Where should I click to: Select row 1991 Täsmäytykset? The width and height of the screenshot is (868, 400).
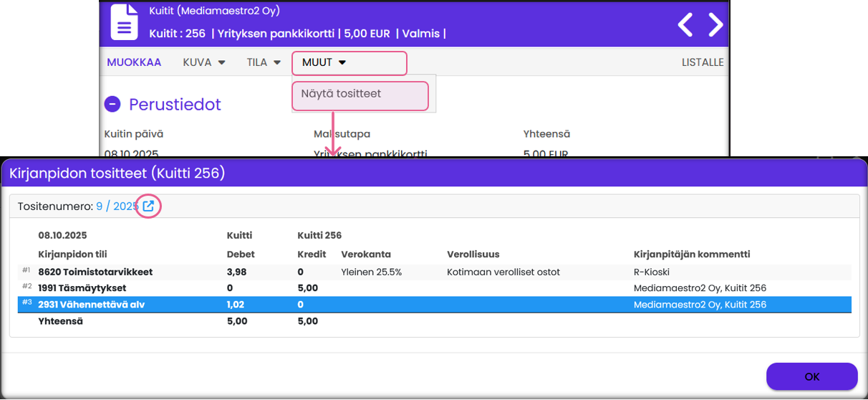pos(84,288)
